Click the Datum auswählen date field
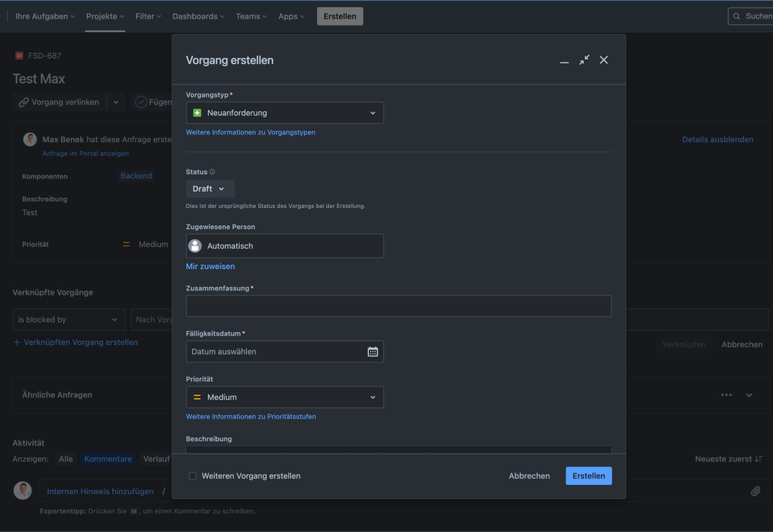Viewport: 773px width, 532px height. click(x=285, y=352)
